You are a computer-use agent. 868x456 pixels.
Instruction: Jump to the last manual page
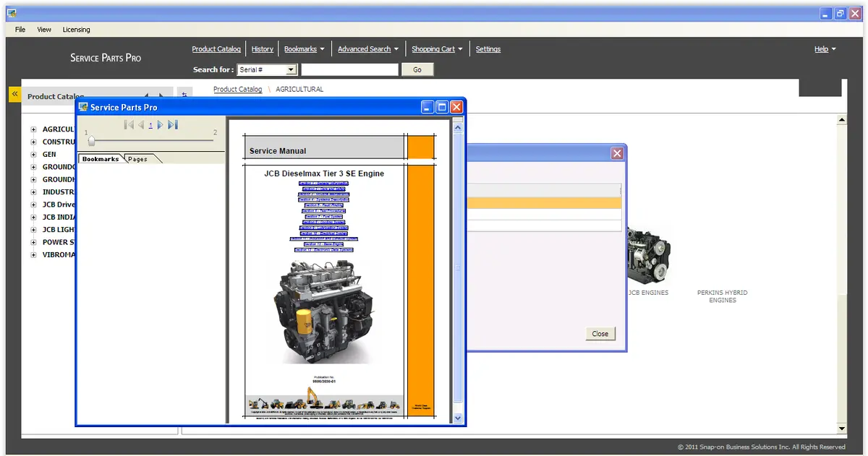(173, 125)
